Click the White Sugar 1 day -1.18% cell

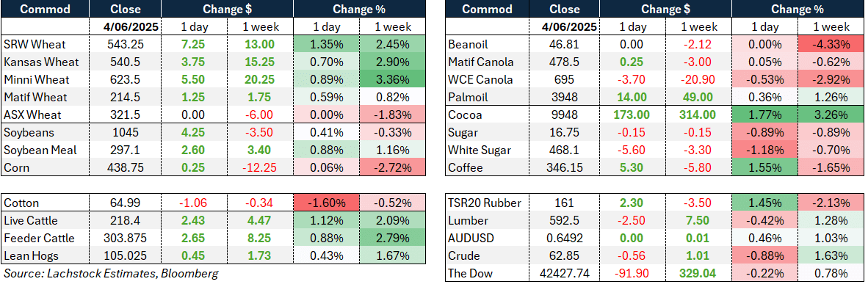coord(764,150)
